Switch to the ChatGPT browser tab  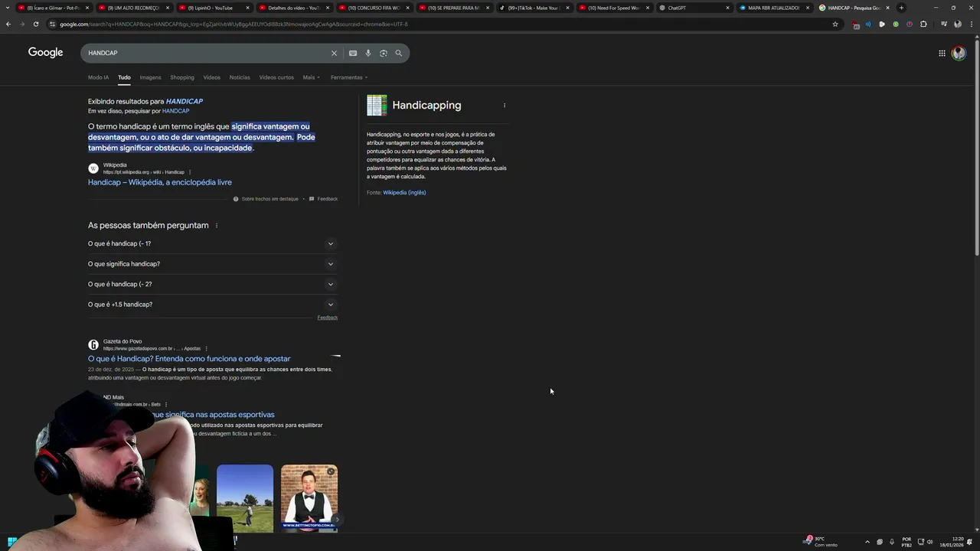point(695,8)
